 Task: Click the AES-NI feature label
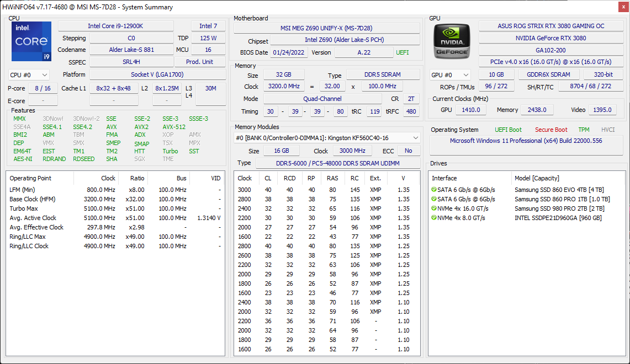pyautogui.click(x=23, y=159)
